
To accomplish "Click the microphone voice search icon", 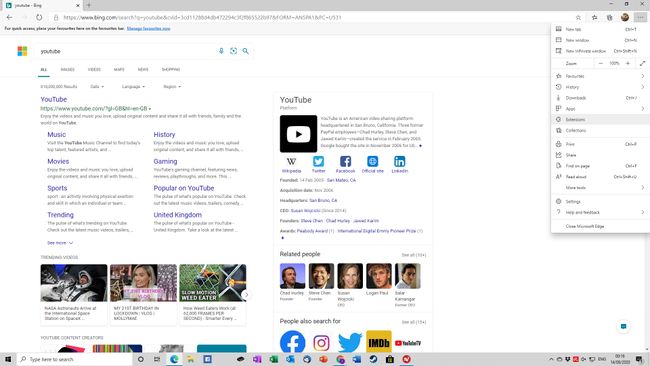I will click(x=221, y=51).
